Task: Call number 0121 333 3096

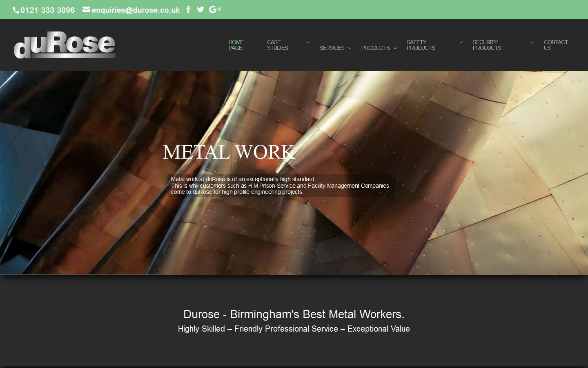Action: (x=47, y=10)
